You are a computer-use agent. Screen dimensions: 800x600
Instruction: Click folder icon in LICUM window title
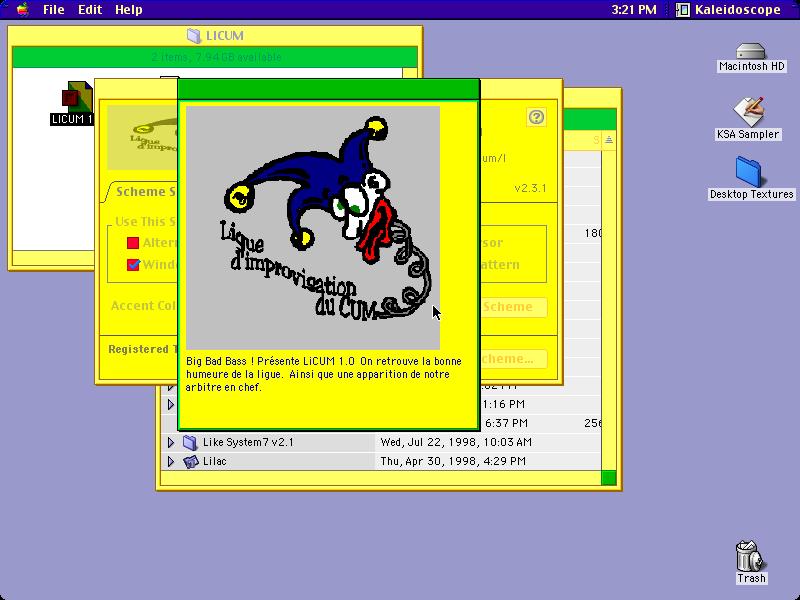point(194,36)
